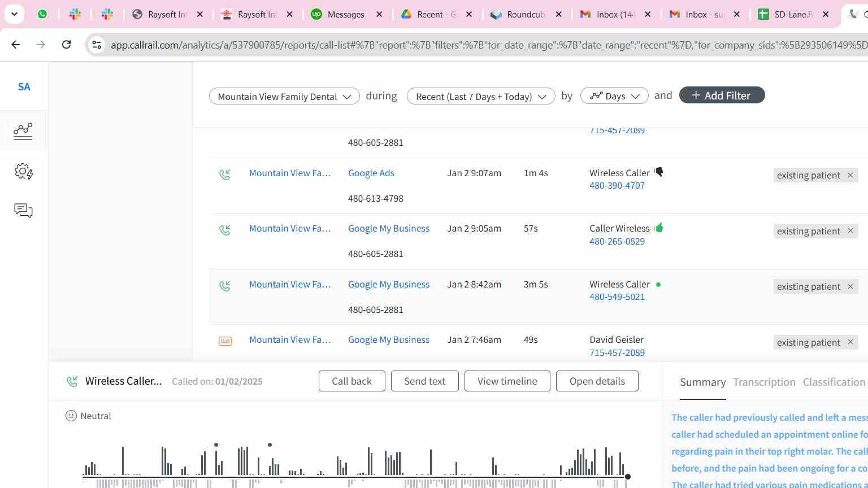Remove existing patient tag on 8:42am call
The width and height of the screenshot is (868, 488).
point(850,286)
